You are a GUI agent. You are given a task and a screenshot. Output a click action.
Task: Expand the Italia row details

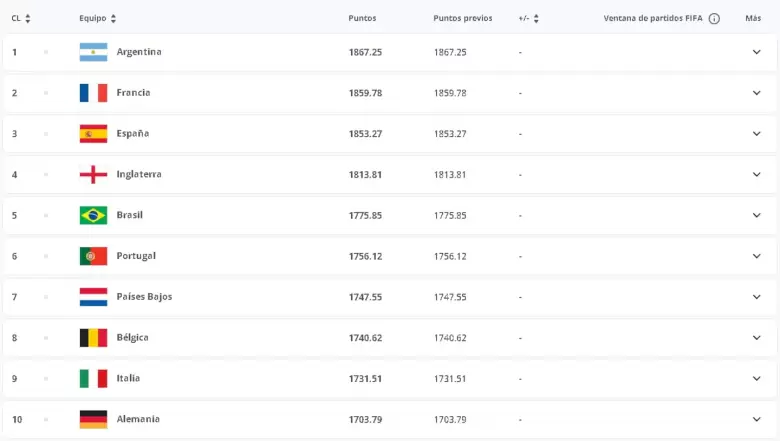tap(757, 378)
